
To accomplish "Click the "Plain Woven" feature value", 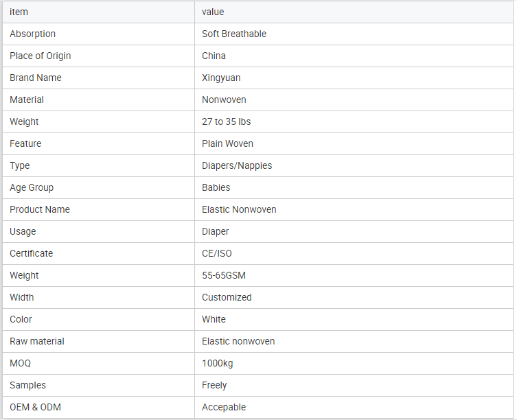I will pyautogui.click(x=227, y=143).
